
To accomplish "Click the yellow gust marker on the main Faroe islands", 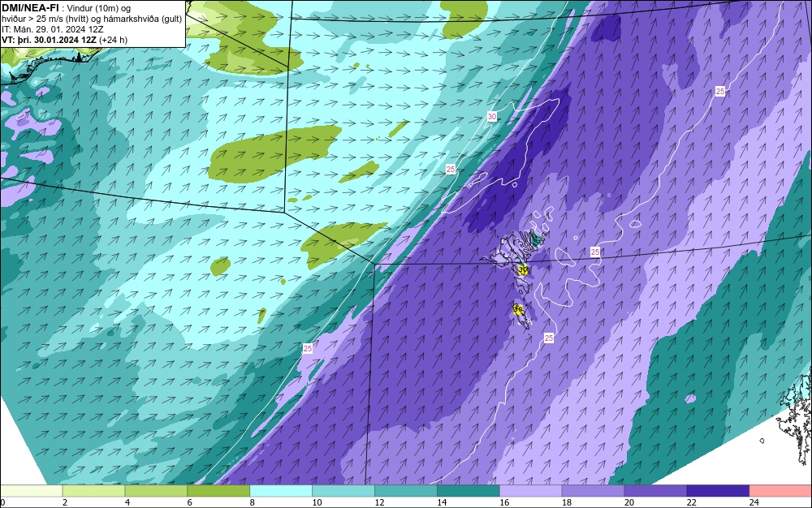I will pyautogui.click(x=523, y=269).
